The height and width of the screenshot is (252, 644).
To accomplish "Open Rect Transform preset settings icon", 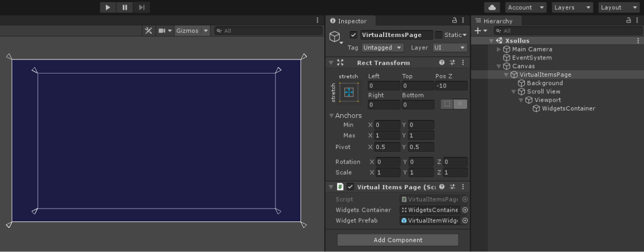I will pyautogui.click(x=452, y=63).
